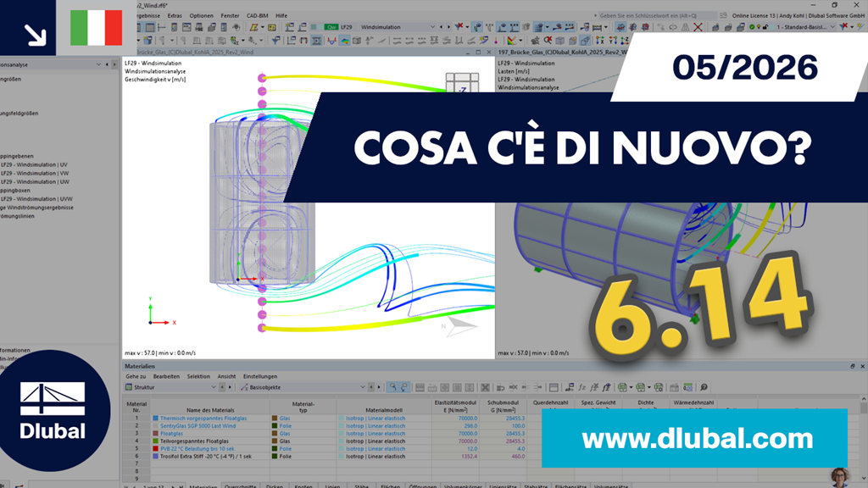
Task: Click the fx formula icon in table toolbar
Action: (581, 387)
